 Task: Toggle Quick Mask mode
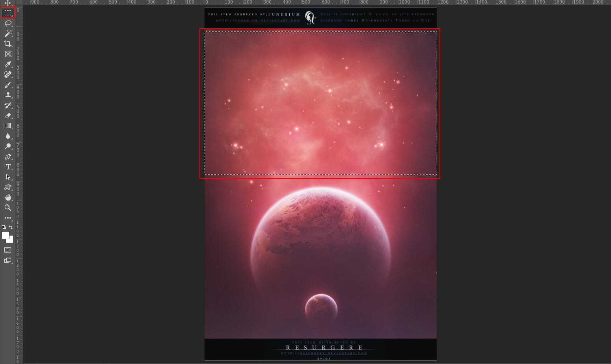[7, 250]
